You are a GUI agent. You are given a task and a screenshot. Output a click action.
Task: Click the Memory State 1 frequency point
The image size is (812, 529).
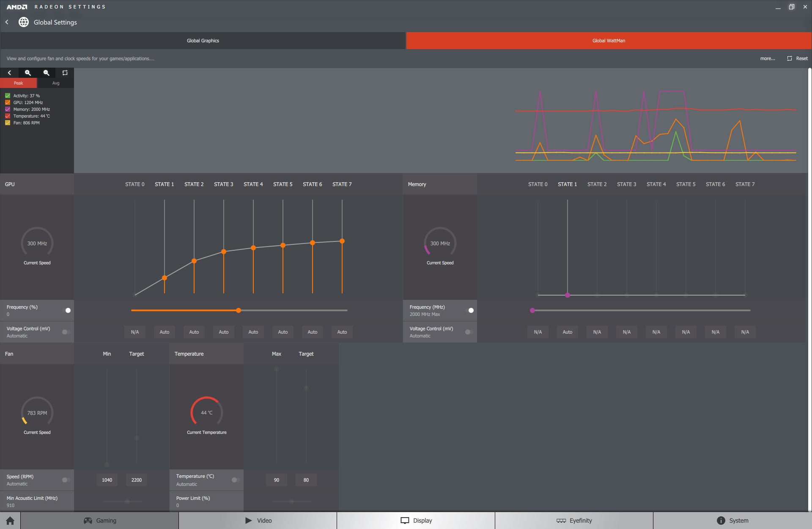pyautogui.click(x=568, y=295)
